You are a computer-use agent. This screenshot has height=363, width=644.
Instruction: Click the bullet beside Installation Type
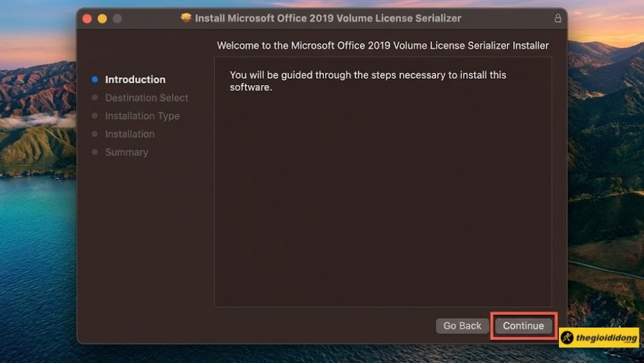point(95,115)
